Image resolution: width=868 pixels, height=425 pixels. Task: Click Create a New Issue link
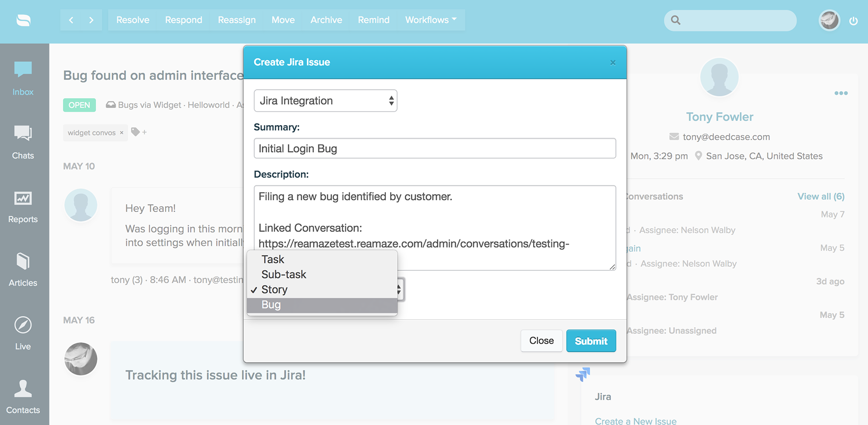[x=635, y=421]
